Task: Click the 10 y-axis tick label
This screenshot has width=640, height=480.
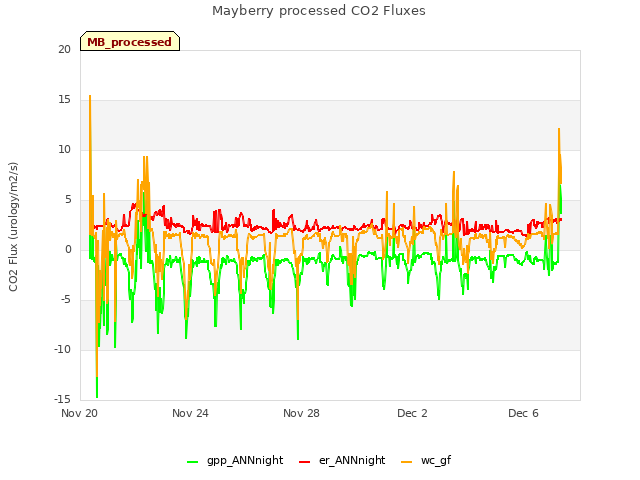Action: click(x=64, y=149)
